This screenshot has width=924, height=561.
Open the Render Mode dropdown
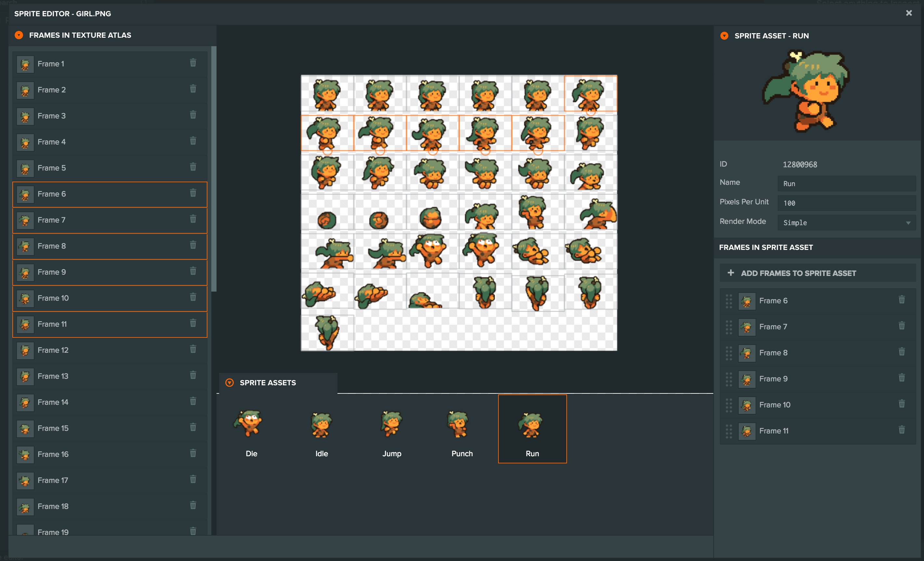846,223
